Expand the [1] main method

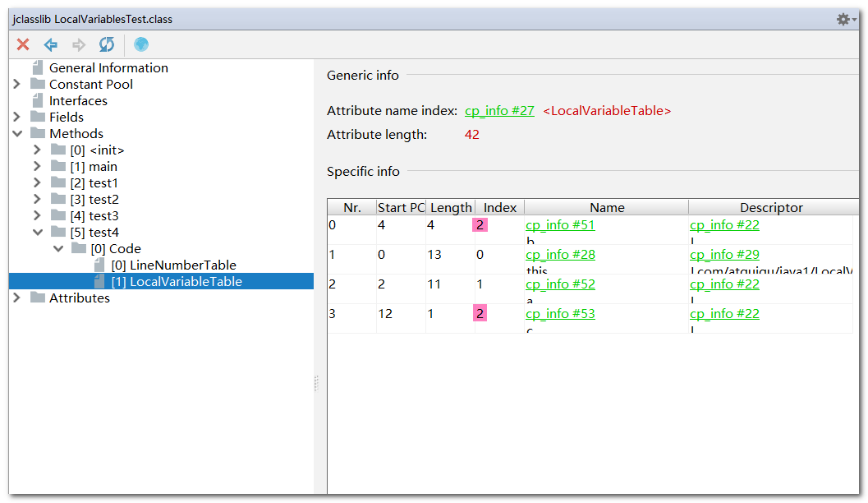pyautogui.click(x=37, y=166)
